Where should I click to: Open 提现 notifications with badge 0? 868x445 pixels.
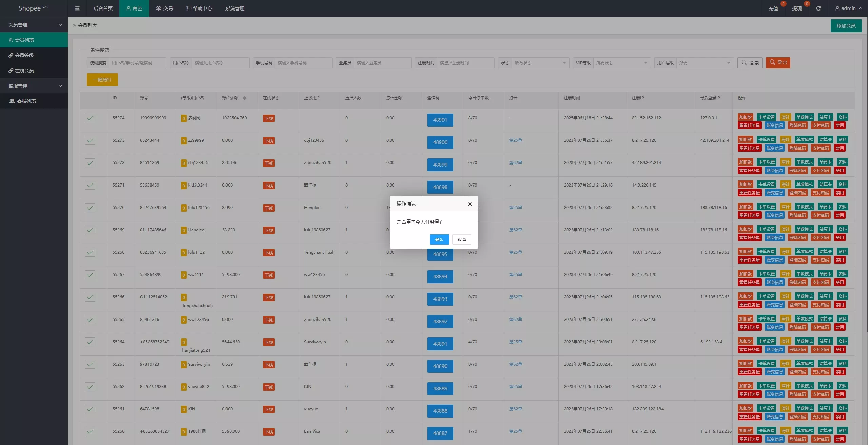(797, 8)
